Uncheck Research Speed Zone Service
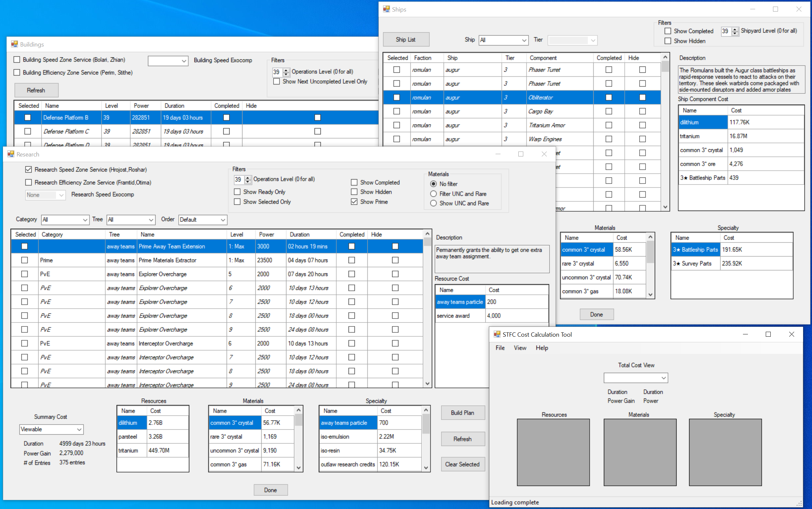The height and width of the screenshot is (509, 812). 29,169
